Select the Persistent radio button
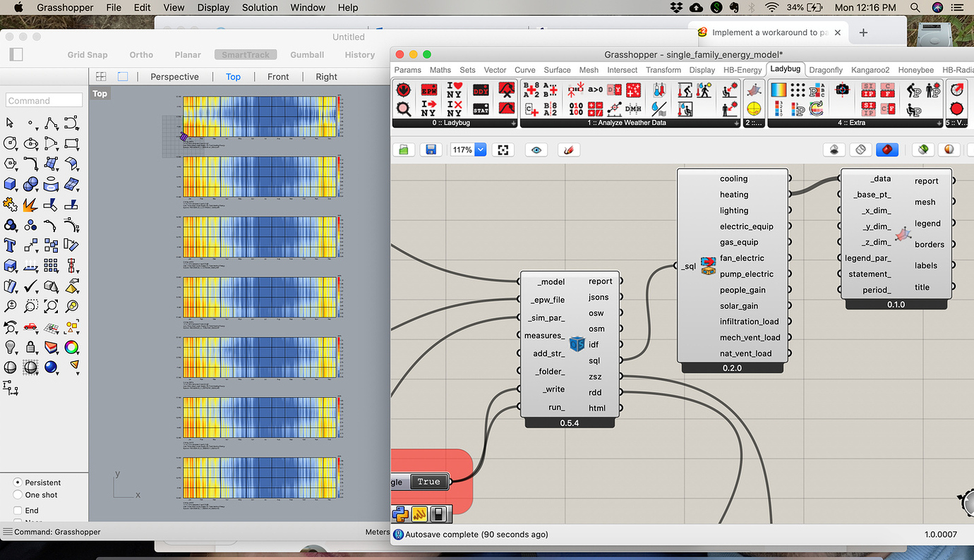The image size is (974, 560). 17,482
